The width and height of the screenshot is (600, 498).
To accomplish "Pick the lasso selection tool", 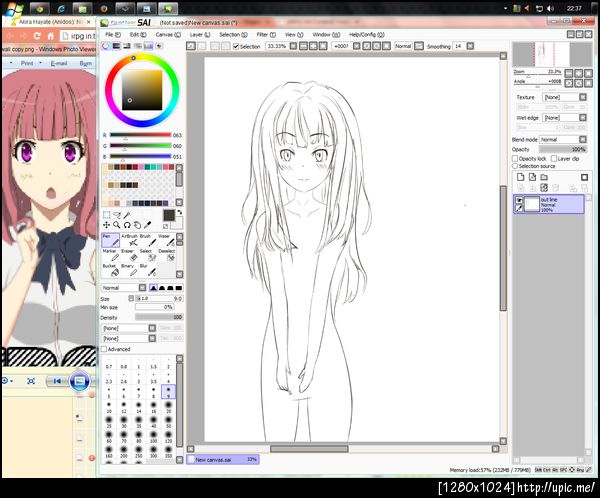I will 117,215.
